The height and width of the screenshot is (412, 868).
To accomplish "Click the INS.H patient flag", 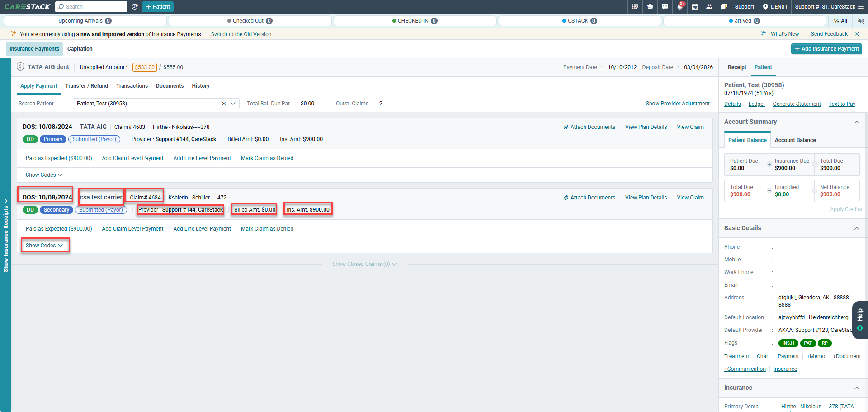I will 788,343.
